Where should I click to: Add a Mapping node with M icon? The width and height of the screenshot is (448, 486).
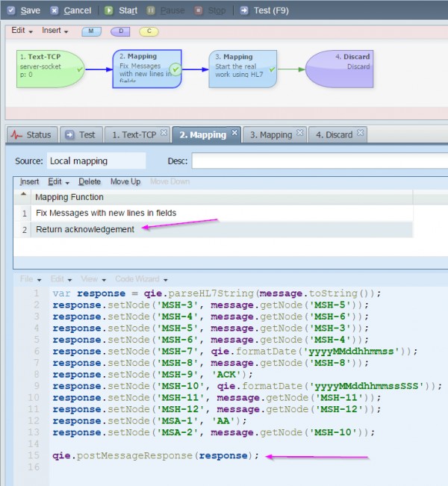93,31
